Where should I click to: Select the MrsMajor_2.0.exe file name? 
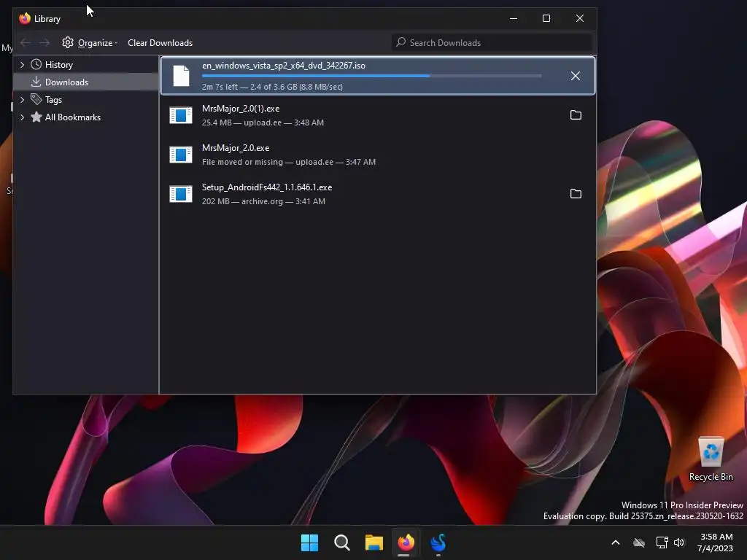(x=236, y=148)
